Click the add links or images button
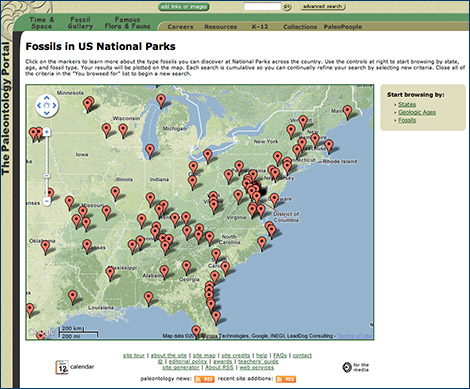 tap(184, 6)
